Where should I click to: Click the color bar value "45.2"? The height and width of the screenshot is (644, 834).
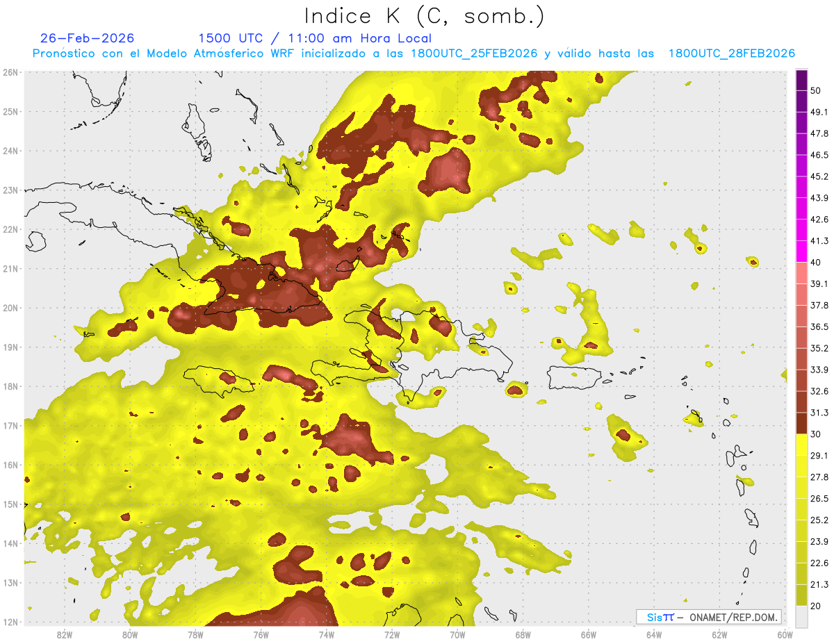coord(819,176)
